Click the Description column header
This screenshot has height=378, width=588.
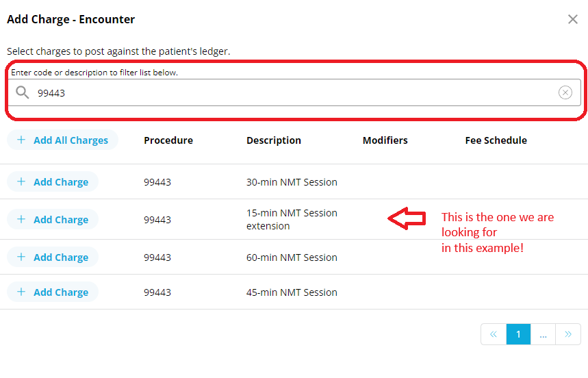274,140
